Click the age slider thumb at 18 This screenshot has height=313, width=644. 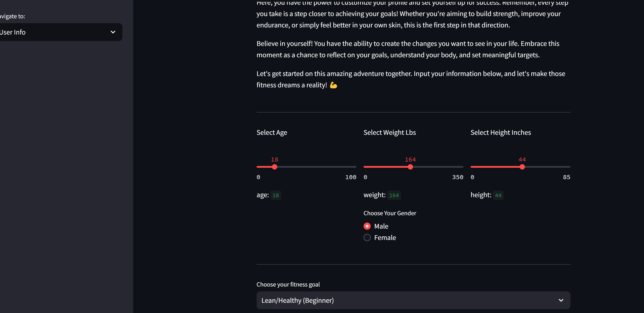pos(274,167)
